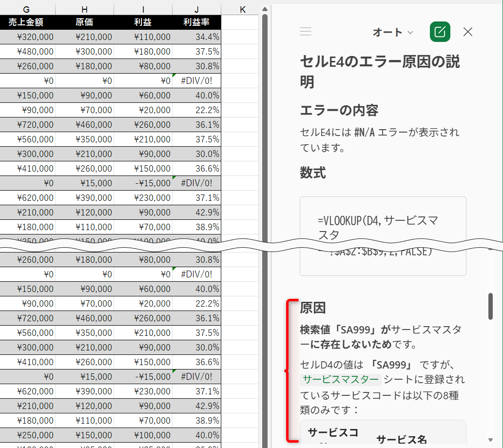This screenshot has height=448, width=503.
Task: Open the オート mode dropdown
Action: coord(393,32)
